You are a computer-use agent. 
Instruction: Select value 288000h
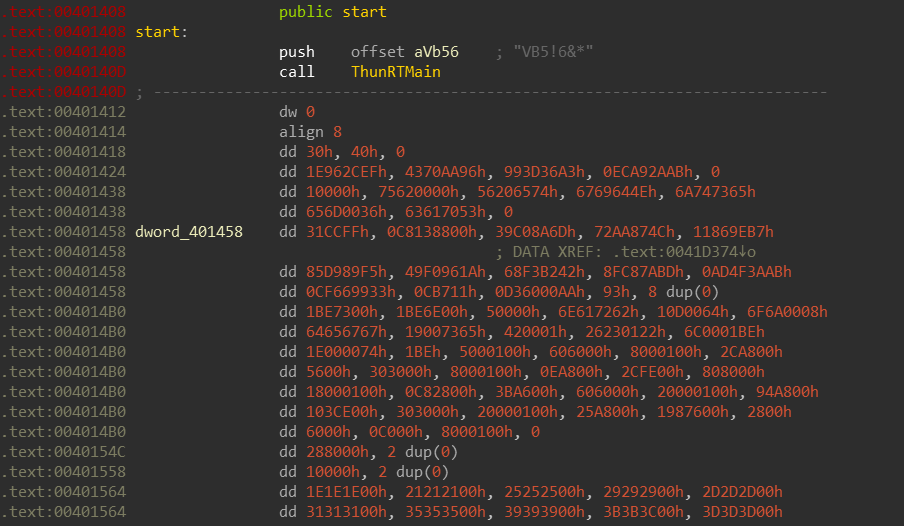click(337, 452)
